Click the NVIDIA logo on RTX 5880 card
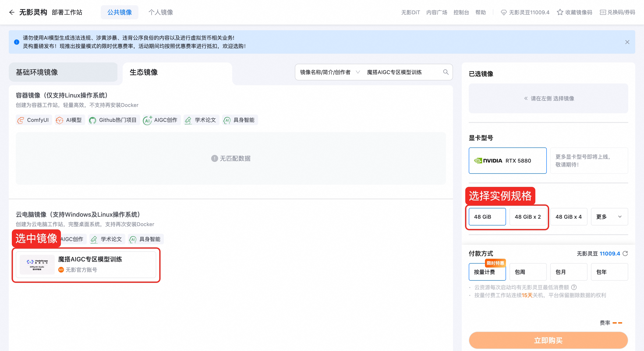 click(x=488, y=161)
